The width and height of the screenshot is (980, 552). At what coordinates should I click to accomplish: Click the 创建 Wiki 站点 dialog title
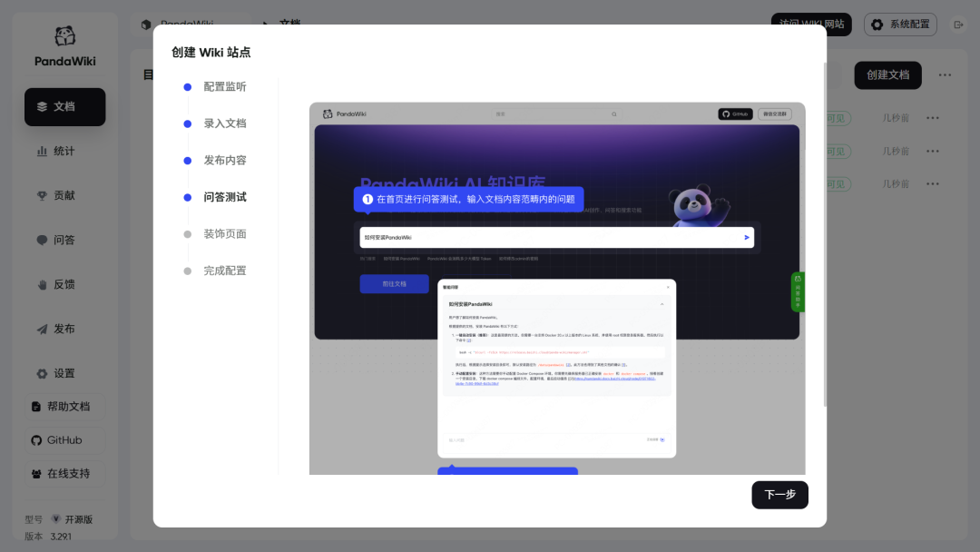pos(211,53)
